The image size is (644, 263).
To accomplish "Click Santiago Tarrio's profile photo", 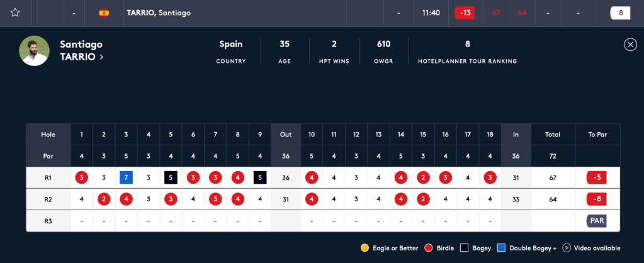I will [x=34, y=50].
